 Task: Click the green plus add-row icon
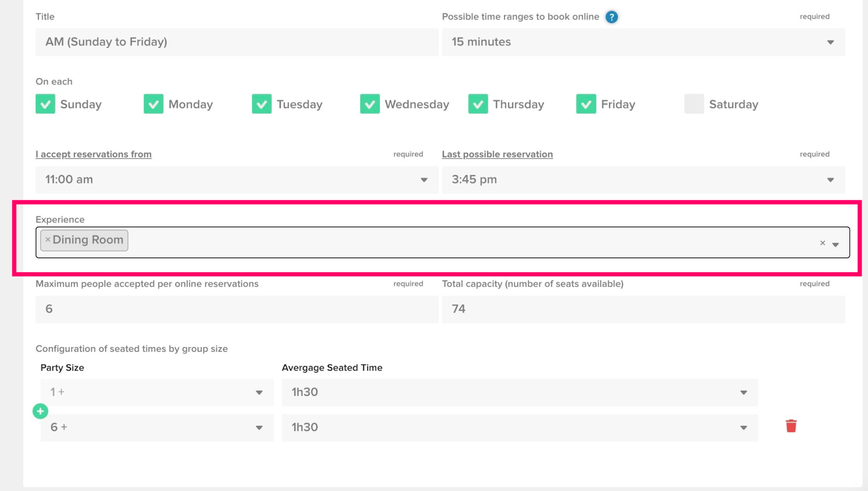41,411
